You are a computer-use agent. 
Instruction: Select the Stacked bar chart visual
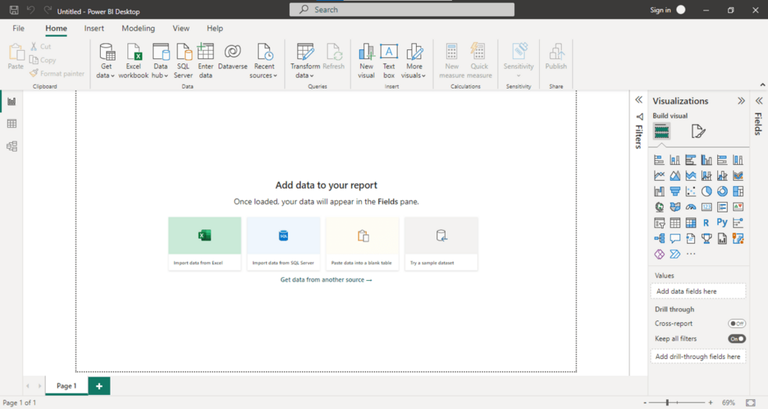tap(659, 160)
